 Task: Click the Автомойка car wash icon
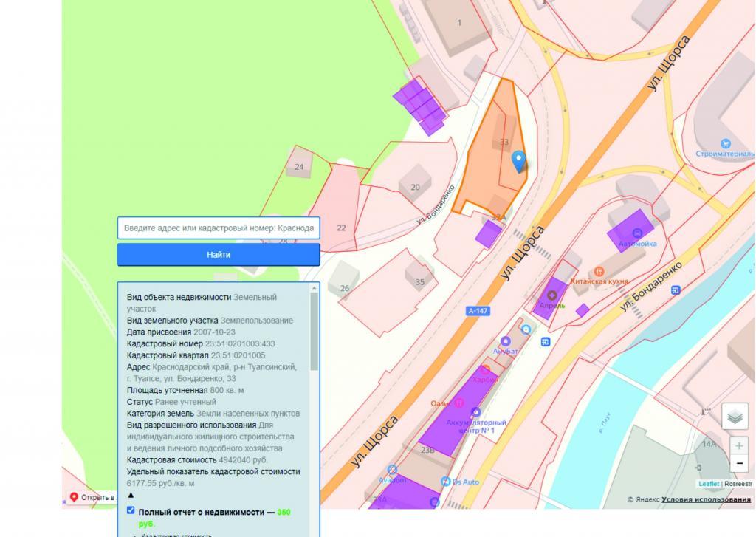point(625,233)
